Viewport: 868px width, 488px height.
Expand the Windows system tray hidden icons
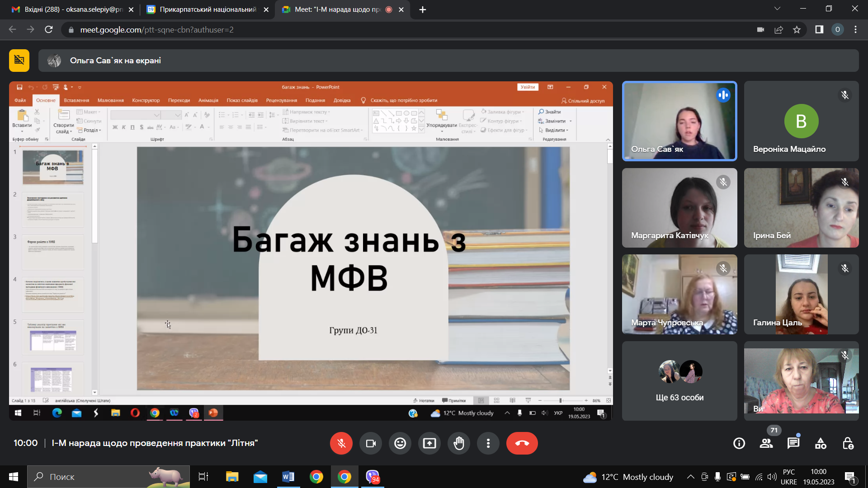click(690, 477)
